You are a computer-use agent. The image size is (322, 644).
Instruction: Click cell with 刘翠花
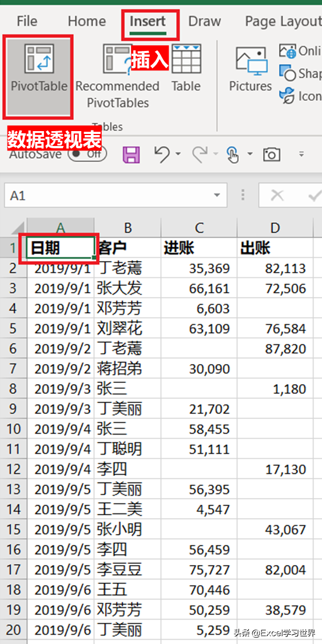(128, 329)
